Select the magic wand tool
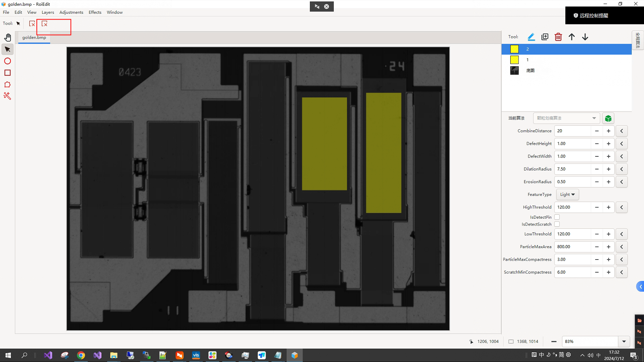The image size is (644, 362). pos(8,96)
